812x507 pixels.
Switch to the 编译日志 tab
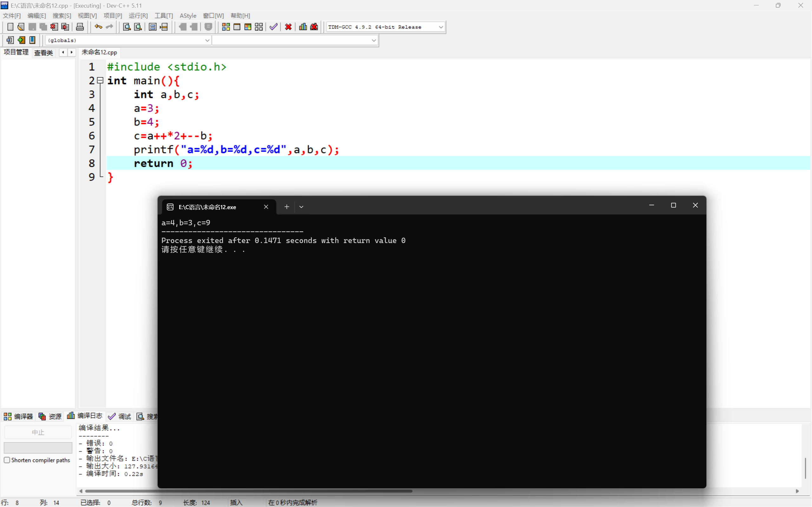pyautogui.click(x=85, y=416)
